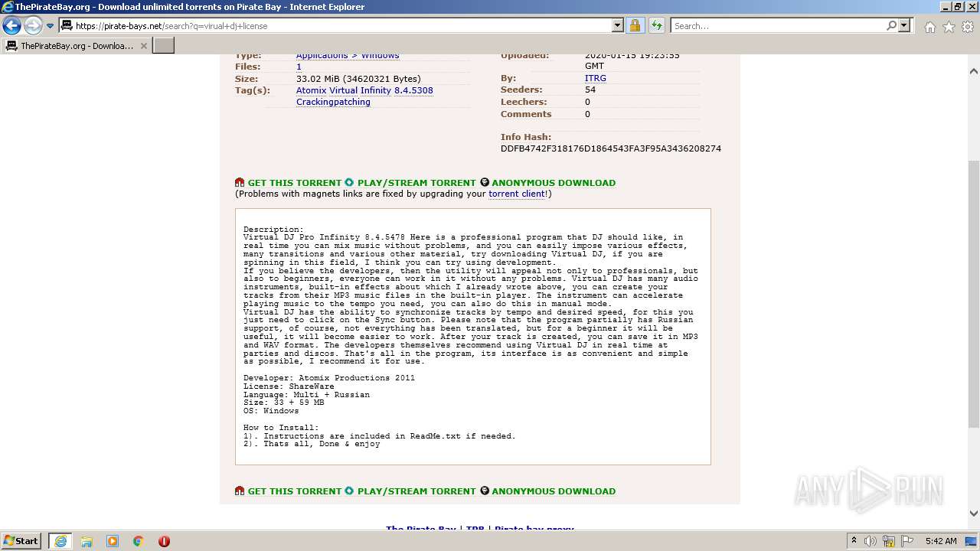
Task: Click the Action Center flag icon
Action: point(907,541)
